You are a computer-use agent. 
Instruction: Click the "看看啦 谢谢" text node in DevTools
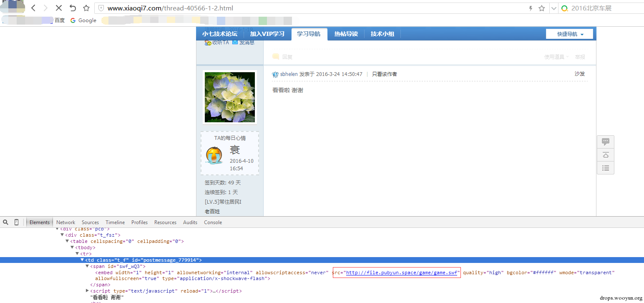(107, 297)
